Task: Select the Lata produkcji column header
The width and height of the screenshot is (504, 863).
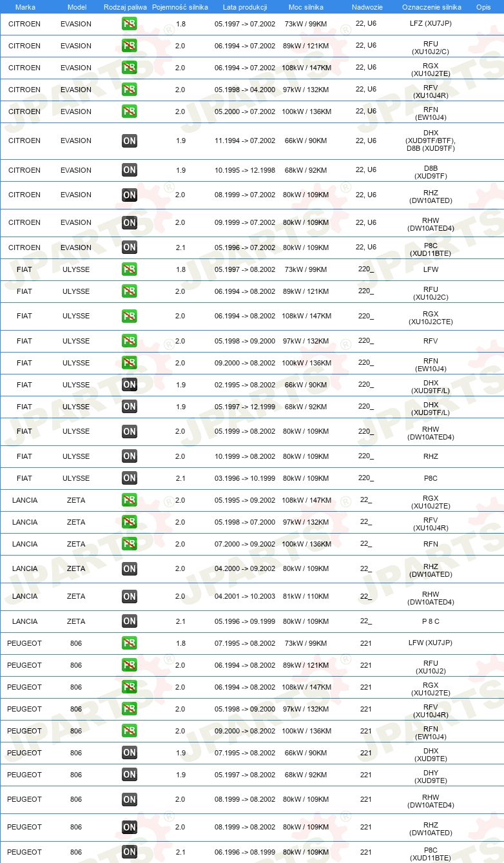Action: click(245, 6)
